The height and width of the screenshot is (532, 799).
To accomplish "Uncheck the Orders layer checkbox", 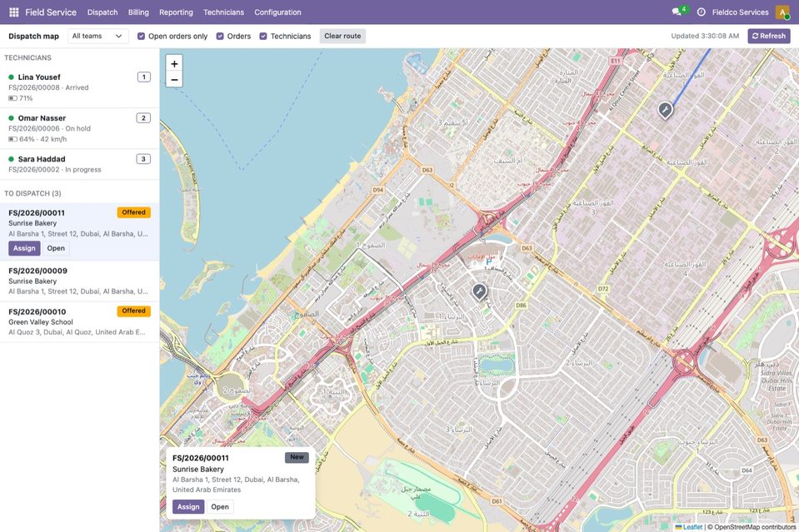I will tap(220, 36).
